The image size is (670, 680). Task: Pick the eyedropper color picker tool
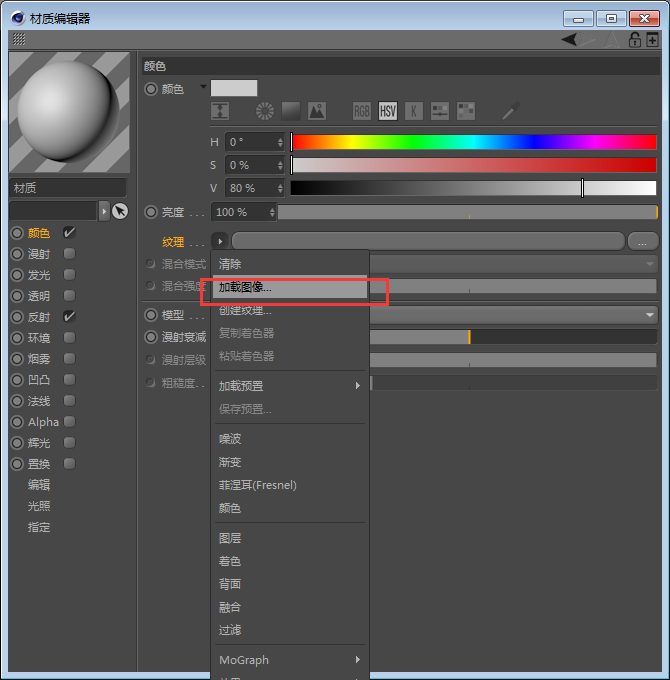tap(511, 111)
